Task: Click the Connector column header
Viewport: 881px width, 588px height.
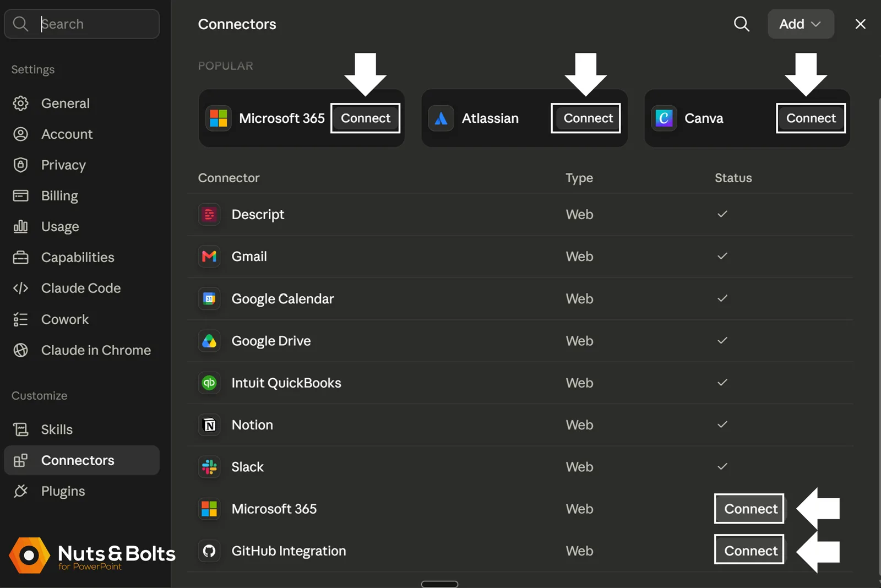Action: tap(229, 178)
